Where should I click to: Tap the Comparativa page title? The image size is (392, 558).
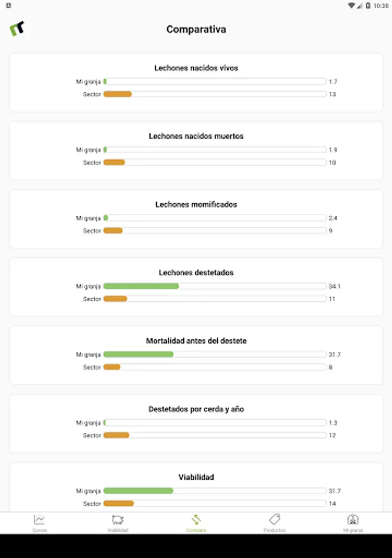tap(196, 29)
